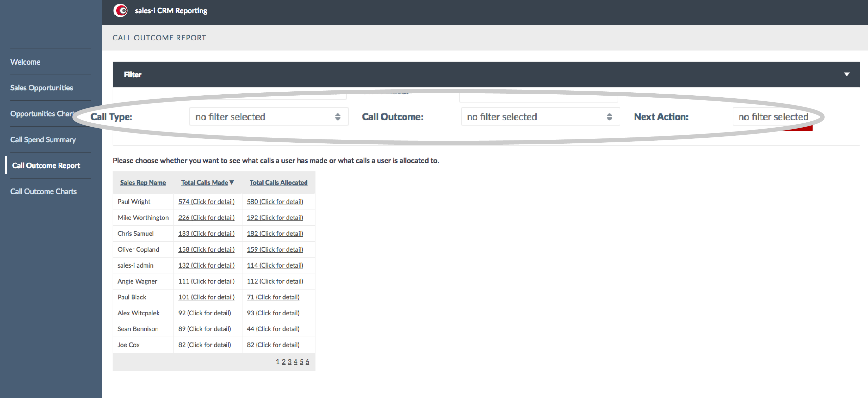Go to page 3 of results
868x398 pixels.
pyautogui.click(x=289, y=362)
